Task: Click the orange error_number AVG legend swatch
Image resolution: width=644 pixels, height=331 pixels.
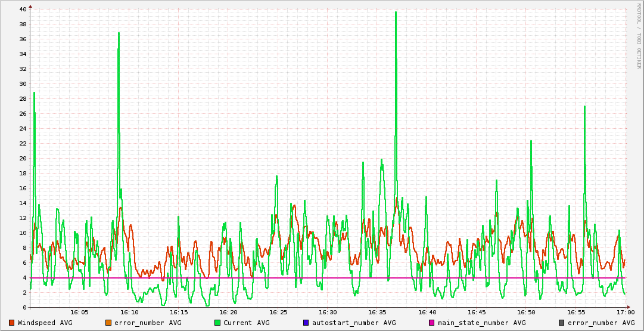Action: click(108, 323)
